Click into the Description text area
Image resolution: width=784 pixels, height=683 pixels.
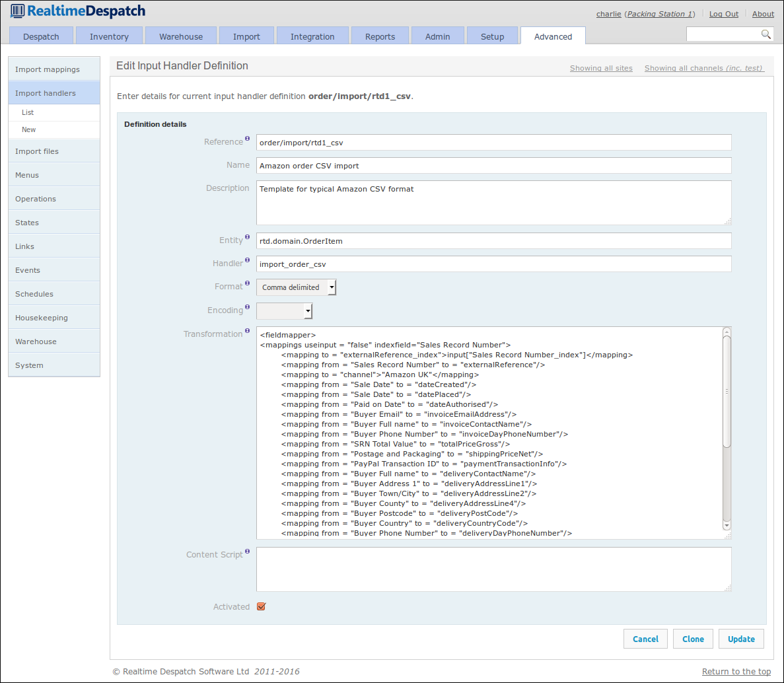pos(493,203)
